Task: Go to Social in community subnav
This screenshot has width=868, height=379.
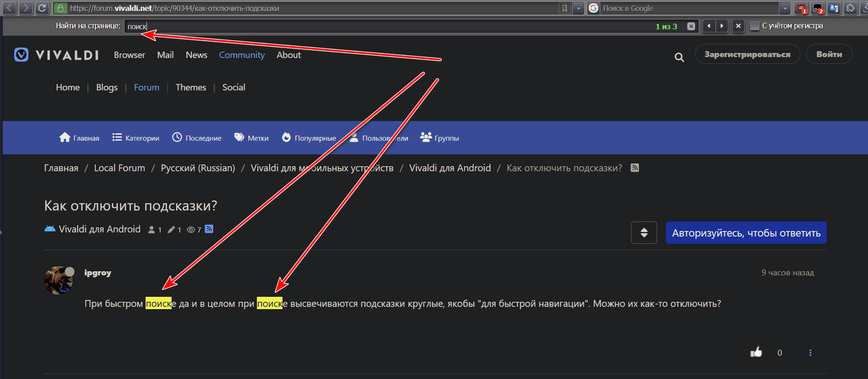Action: coord(234,87)
